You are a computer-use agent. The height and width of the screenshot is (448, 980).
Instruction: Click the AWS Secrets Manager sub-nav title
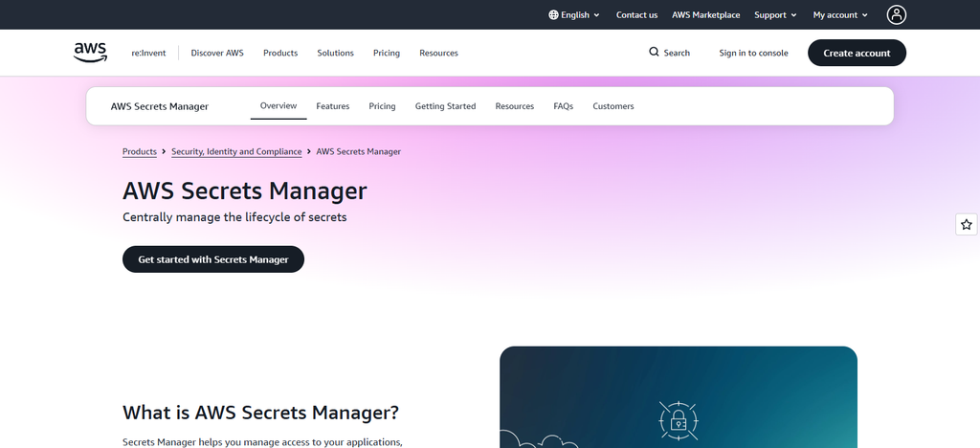pyautogui.click(x=160, y=106)
